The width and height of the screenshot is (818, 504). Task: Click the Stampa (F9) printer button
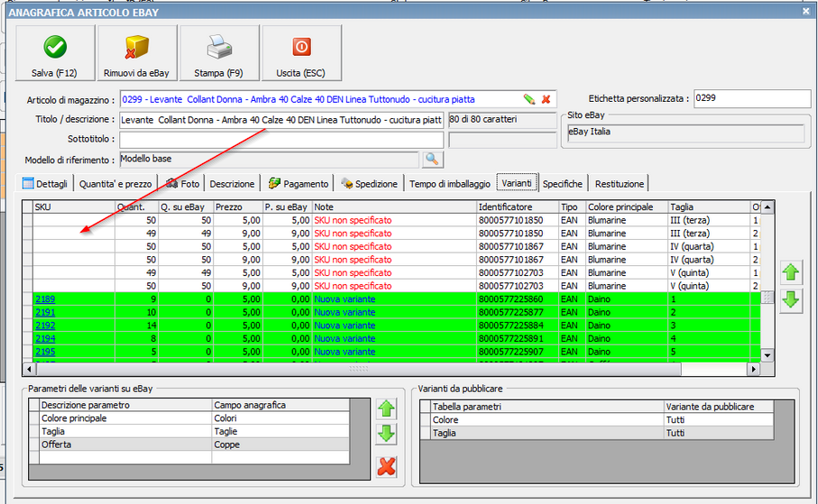(x=219, y=52)
